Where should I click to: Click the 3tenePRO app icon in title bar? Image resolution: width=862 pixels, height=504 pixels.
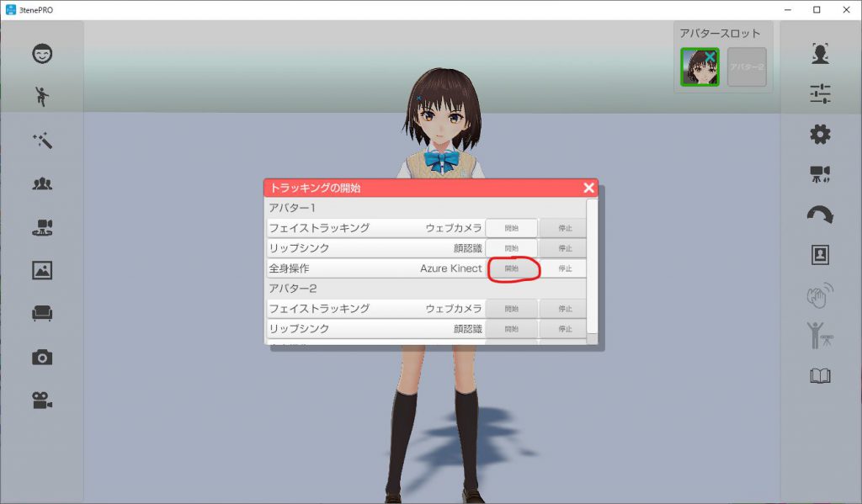tap(10, 9)
